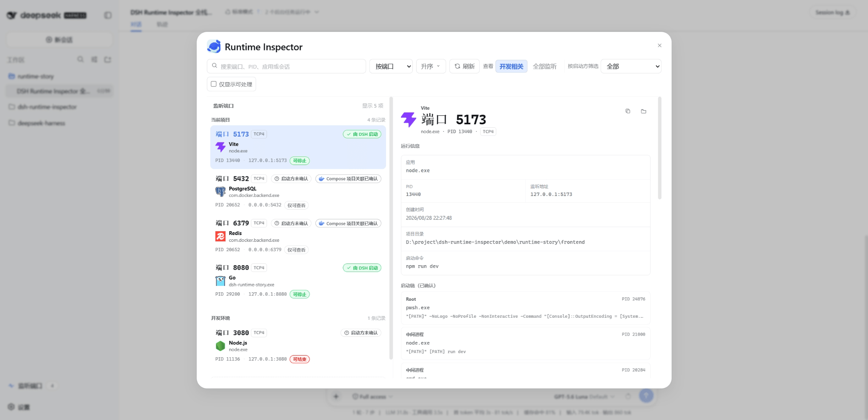
Task: Toggle the sidebar panel icon beside deepseek logo
Action: 108,15
